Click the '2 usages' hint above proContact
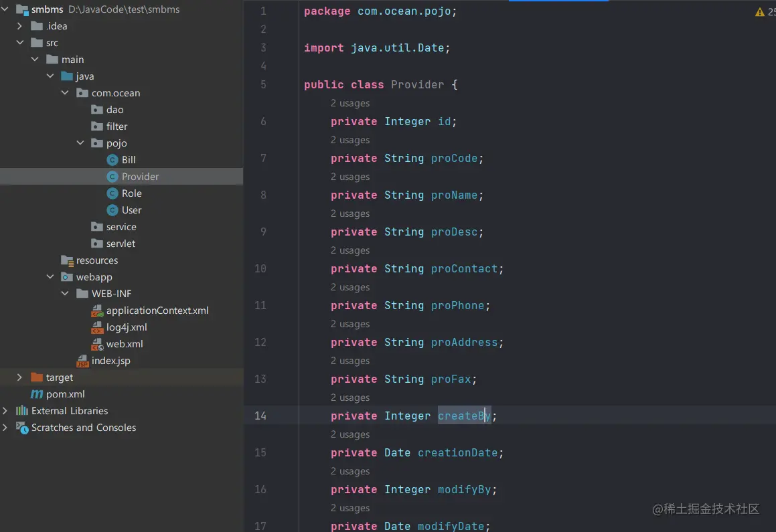776x532 pixels. (x=350, y=251)
